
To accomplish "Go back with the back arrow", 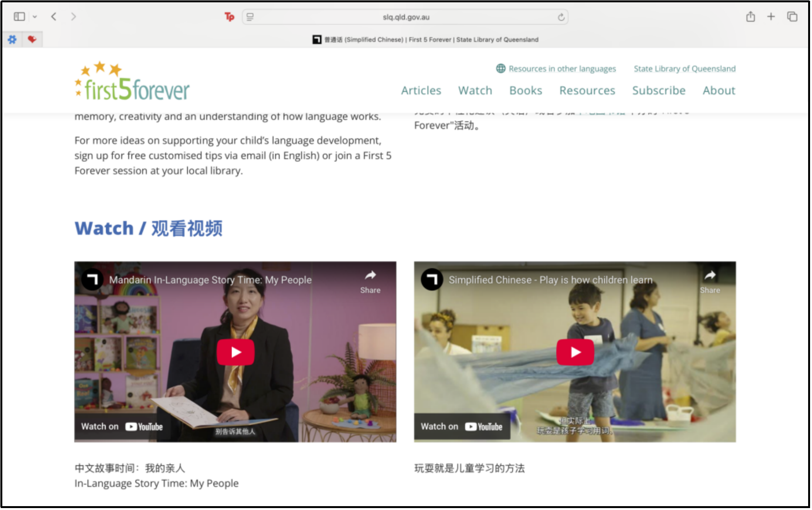I will click(54, 17).
